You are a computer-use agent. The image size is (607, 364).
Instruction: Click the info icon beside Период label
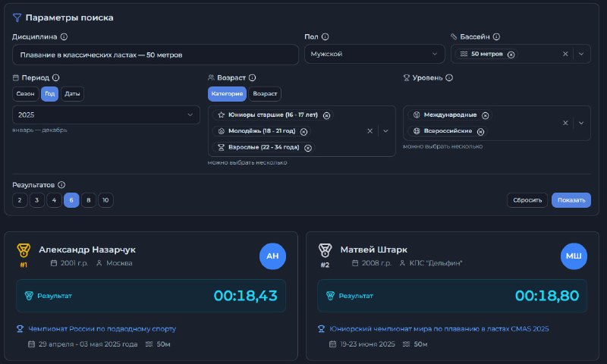click(x=56, y=77)
